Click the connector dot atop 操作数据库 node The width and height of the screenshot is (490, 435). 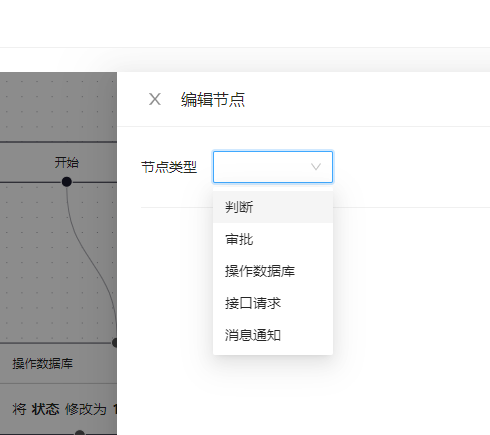[x=114, y=342]
